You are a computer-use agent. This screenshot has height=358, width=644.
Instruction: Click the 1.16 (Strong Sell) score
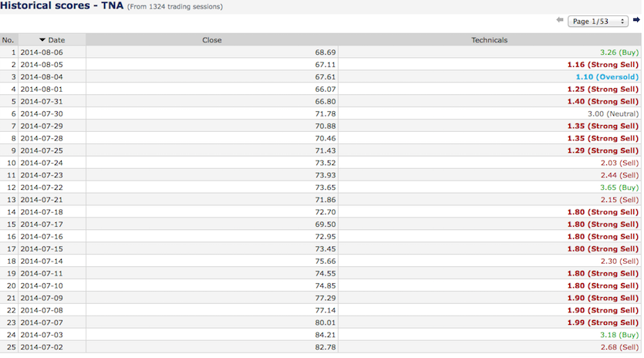click(603, 65)
